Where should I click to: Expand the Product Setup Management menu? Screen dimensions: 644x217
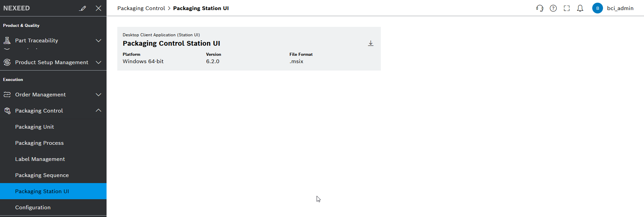98,62
